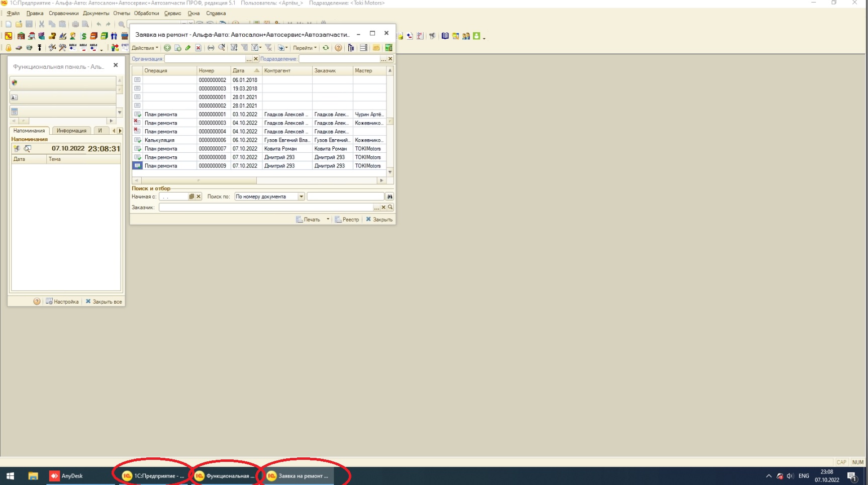The image size is (868, 485).
Task: Open the Перейти dropdown menu
Action: click(305, 48)
